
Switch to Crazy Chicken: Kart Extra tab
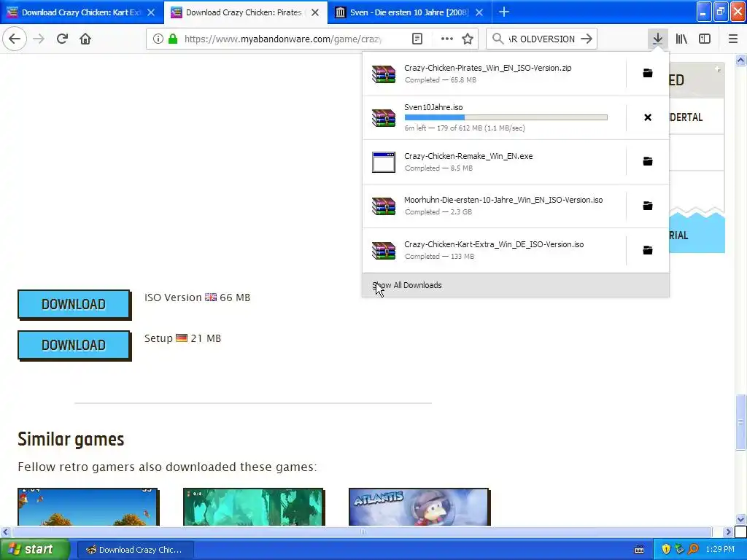(82, 12)
